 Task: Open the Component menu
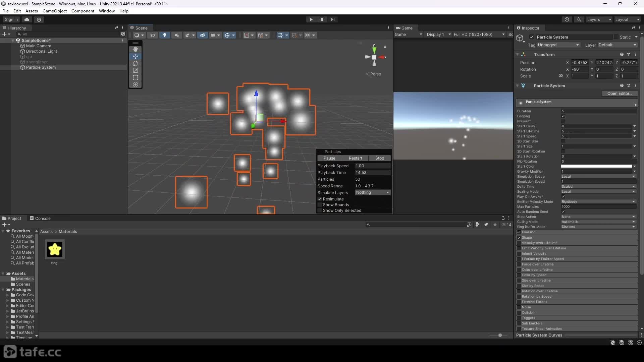click(x=83, y=11)
